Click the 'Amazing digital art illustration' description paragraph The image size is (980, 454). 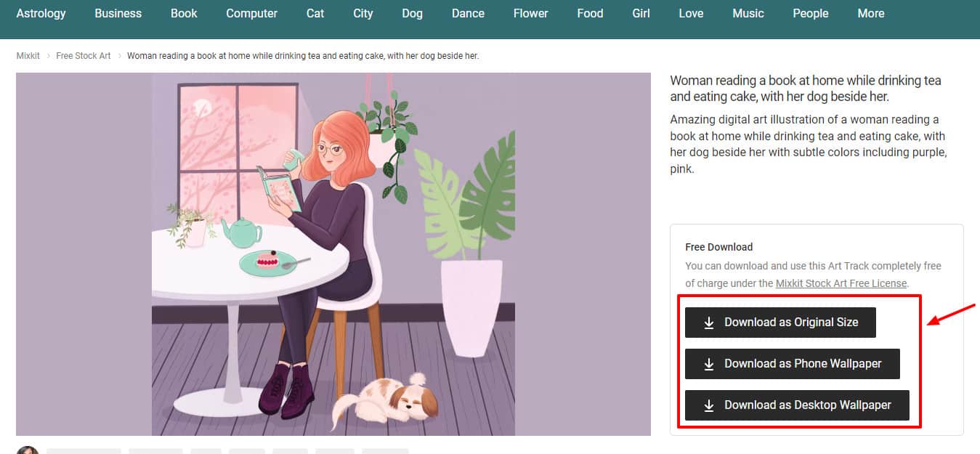(808, 144)
